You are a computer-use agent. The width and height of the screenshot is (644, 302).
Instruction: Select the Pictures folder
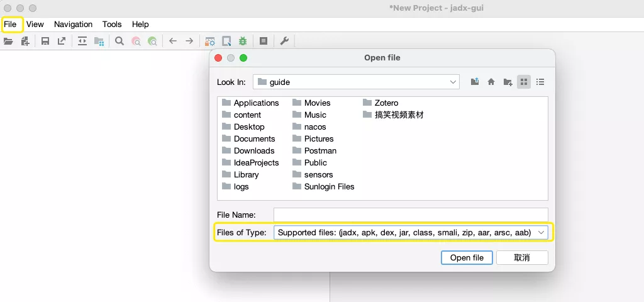pos(313,138)
